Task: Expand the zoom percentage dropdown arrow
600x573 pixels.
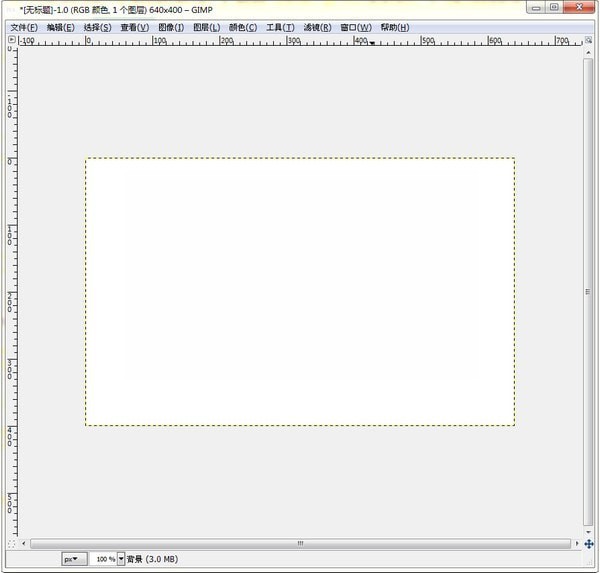Action: (121, 559)
